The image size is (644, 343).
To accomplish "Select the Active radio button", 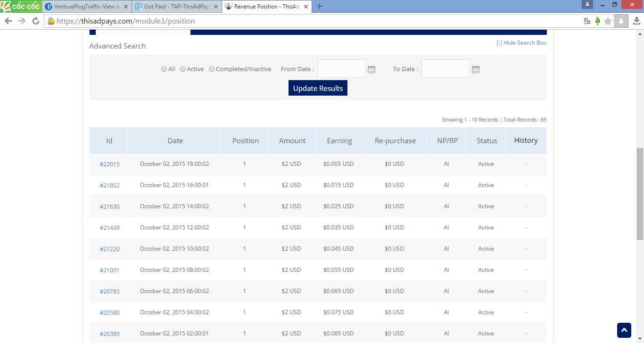I will tap(183, 69).
